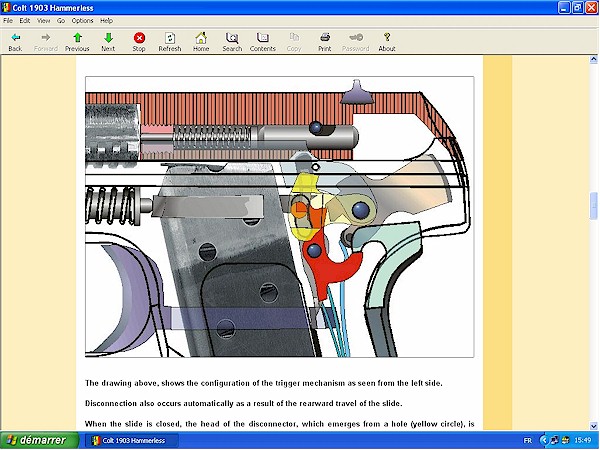
Task: Open the File menu
Action: (8, 21)
